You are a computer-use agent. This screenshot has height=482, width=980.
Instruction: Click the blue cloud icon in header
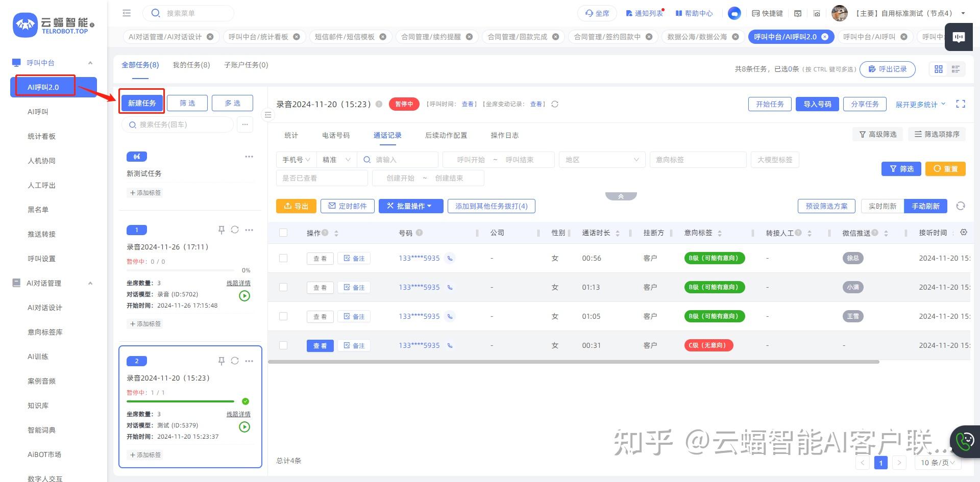click(734, 13)
